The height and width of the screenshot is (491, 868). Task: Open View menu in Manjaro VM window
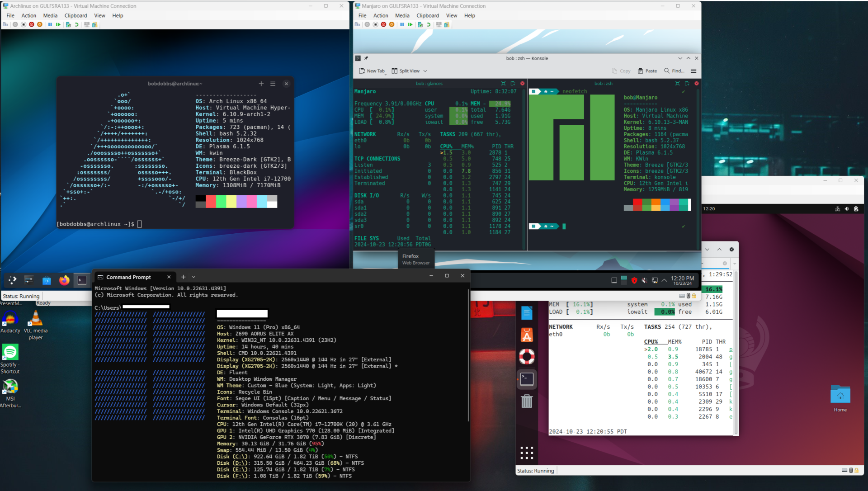pos(452,15)
